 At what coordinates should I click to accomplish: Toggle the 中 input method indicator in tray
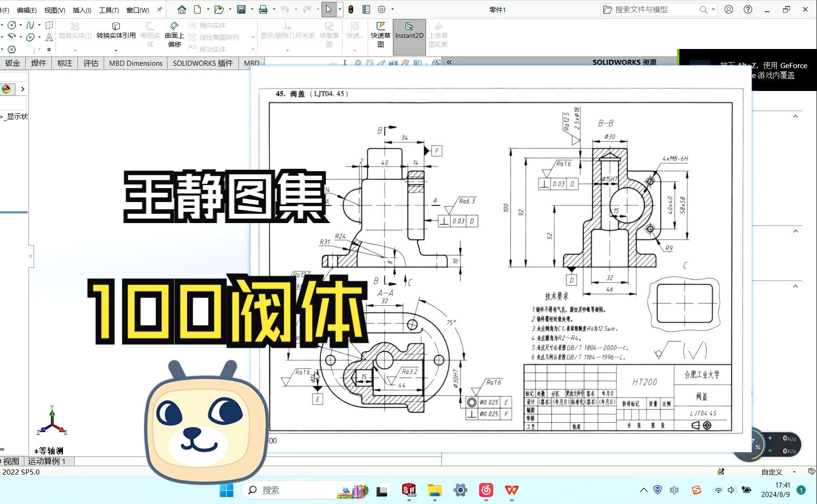(674, 490)
